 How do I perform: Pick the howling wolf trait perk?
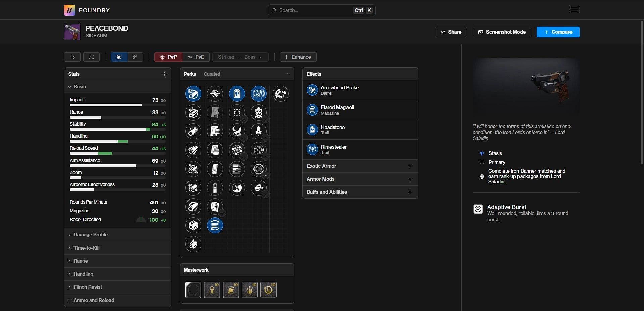click(237, 131)
